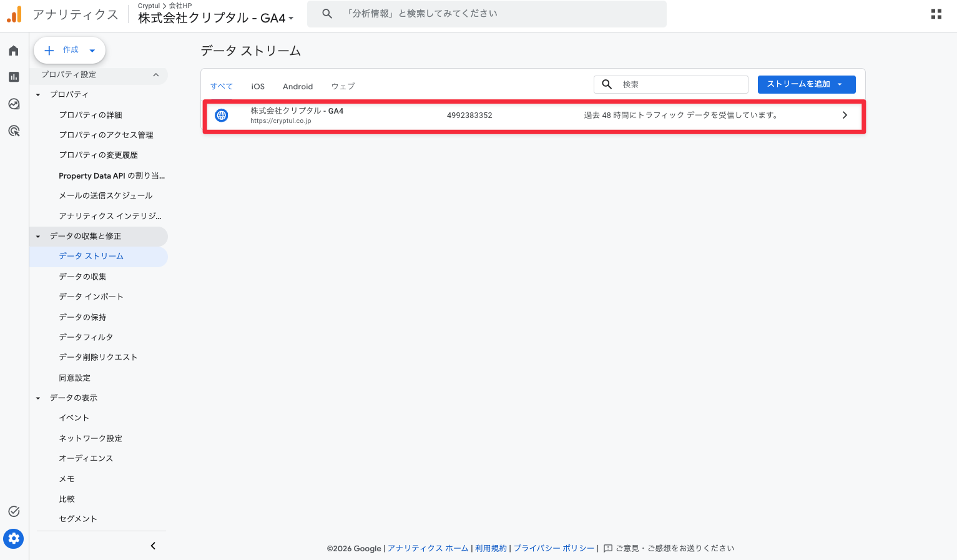
Task: Open メールの送信スケジュール
Action: pos(106,195)
